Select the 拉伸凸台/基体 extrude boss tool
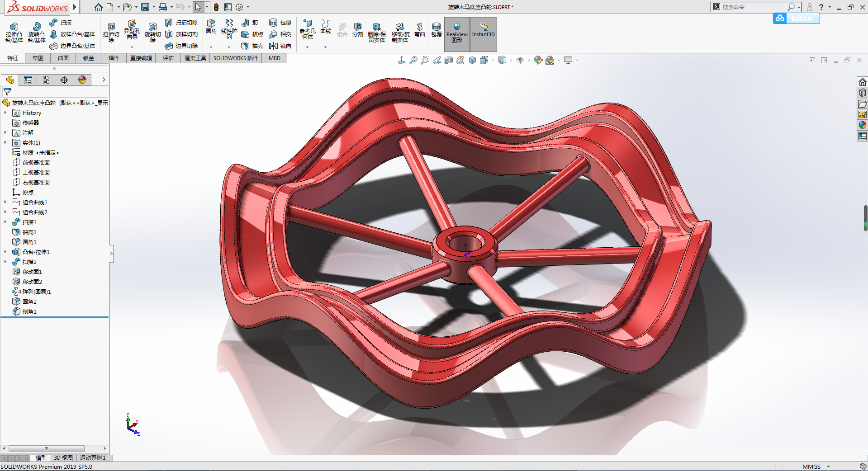Screen dimensions: 868x471 [x=14, y=33]
